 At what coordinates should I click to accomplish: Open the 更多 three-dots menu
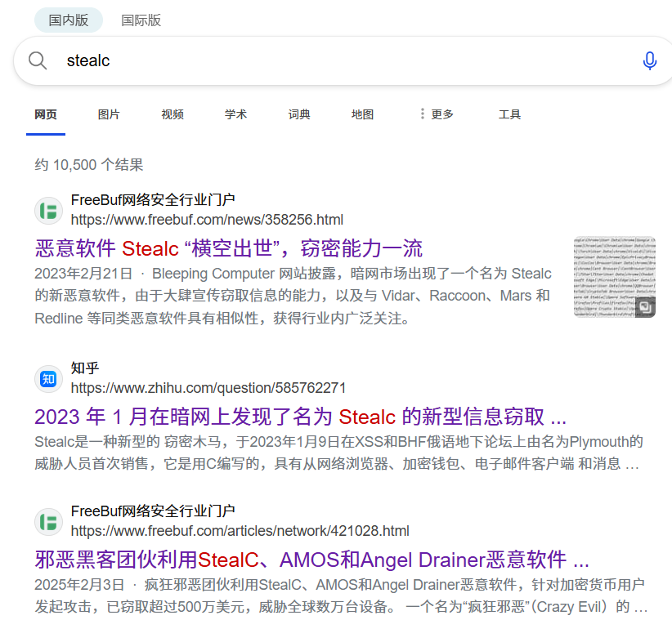click(437, 114)
